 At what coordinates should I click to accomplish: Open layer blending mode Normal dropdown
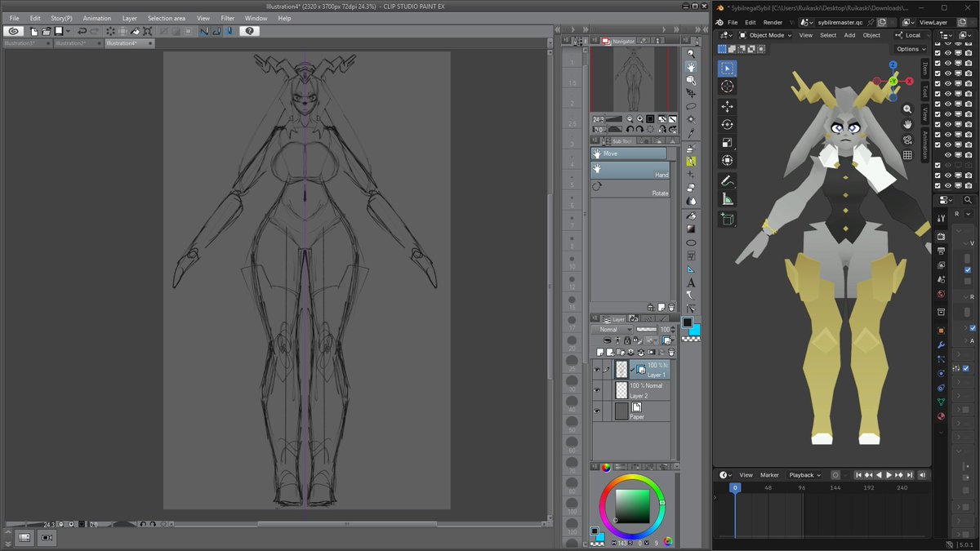pos(612,329)
